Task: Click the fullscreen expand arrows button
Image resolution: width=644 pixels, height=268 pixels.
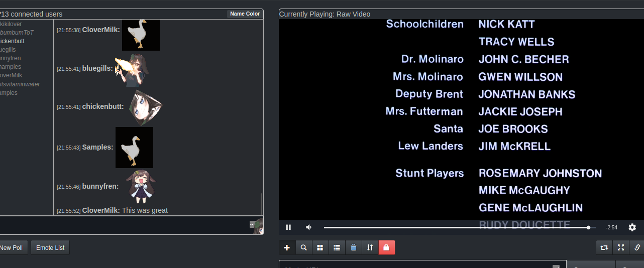Action: coord(621,247)
